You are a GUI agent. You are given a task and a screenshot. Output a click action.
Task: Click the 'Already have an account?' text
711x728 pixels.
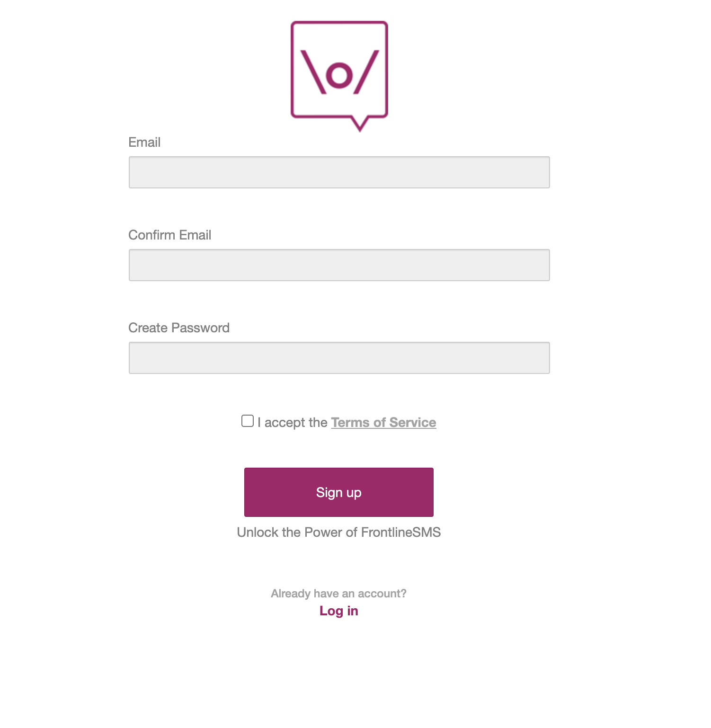pos(339,594)
